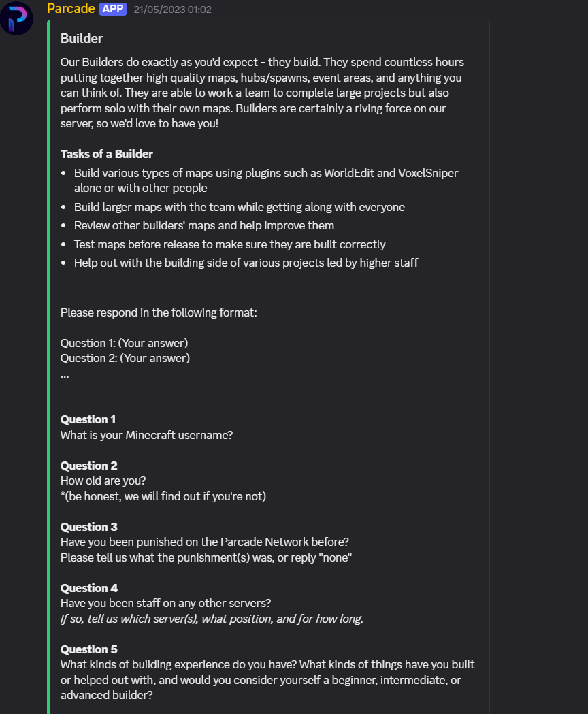Click the WorldEdit and VoxelSniper bullet point
Viewport: 588px width, 714px height.
click(x=265, y=174)
